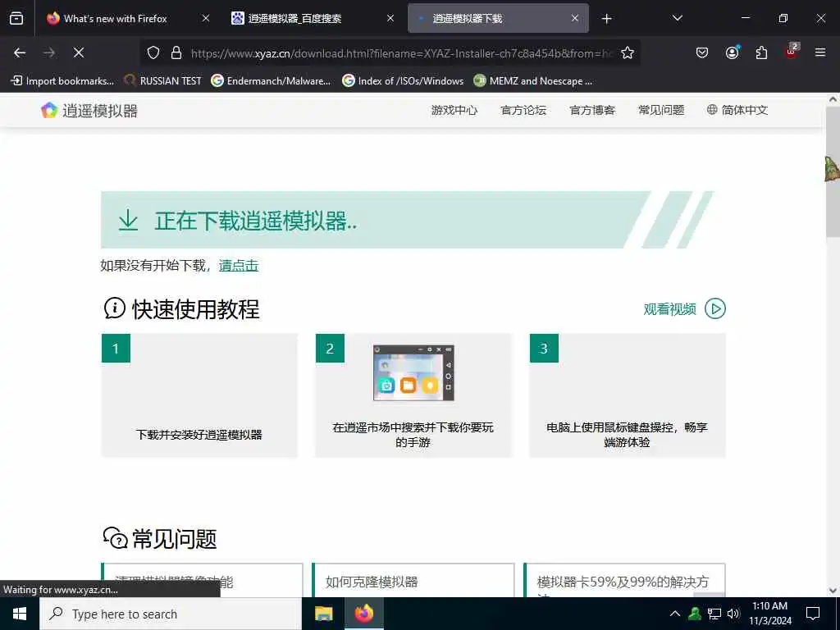Image resolution: width=840 pixels, height=630 pixels.
Task: Open 官方论坛 navigation item
Action: pos(523,111)
